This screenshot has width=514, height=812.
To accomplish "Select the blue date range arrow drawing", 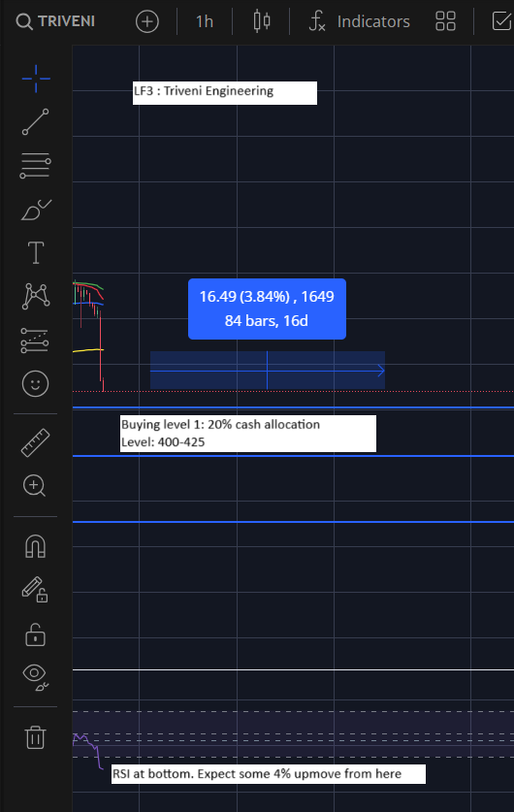I will pos(268,371).
